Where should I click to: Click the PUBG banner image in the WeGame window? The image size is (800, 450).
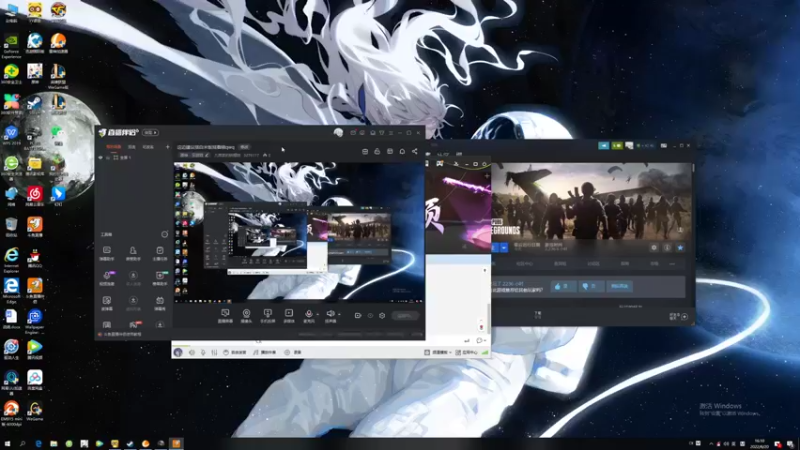[591, 201]
